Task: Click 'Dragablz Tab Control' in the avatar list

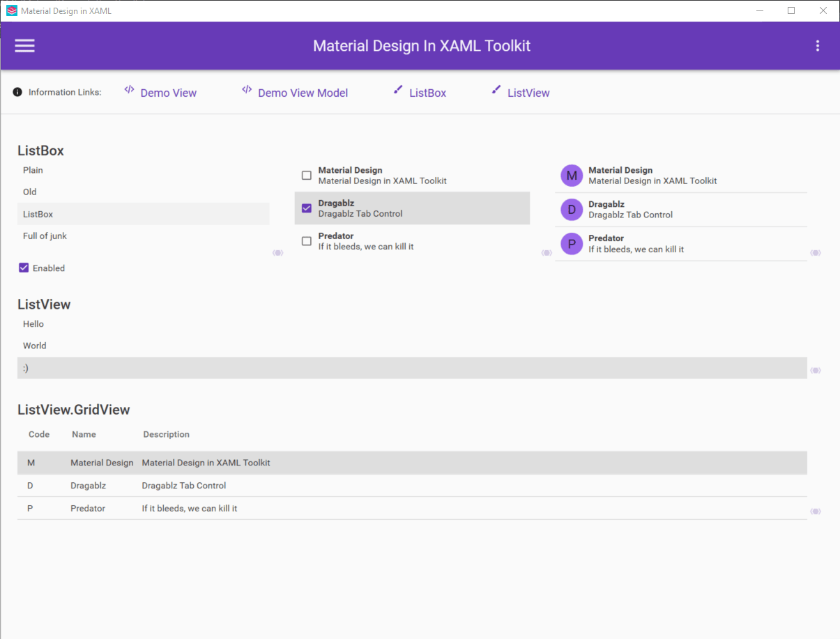Action: click(631, 215)
